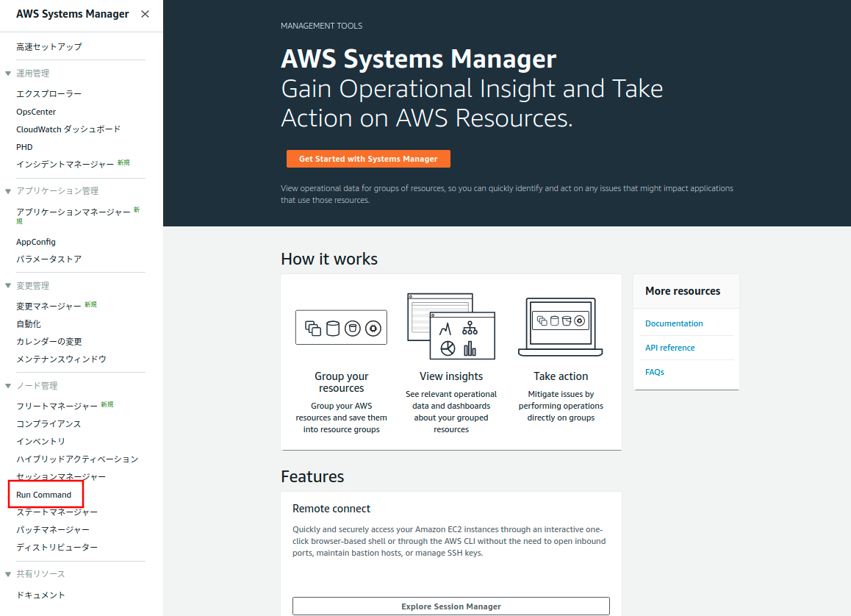Image resolution: width=851 pixels, height=616 pixels.
Task: Close the AWS Systems Manager sidebar panel
Action: coord(145,14)
